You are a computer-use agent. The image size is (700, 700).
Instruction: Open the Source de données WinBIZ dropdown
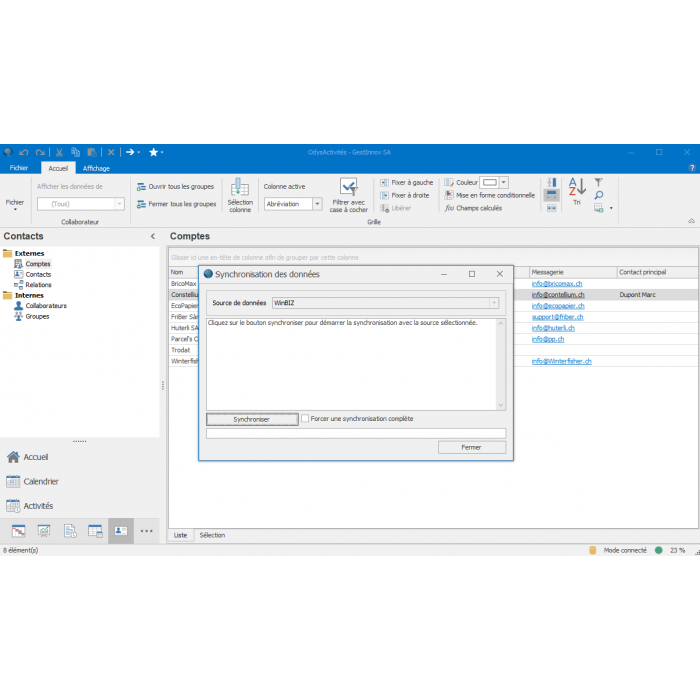point(494,303)
